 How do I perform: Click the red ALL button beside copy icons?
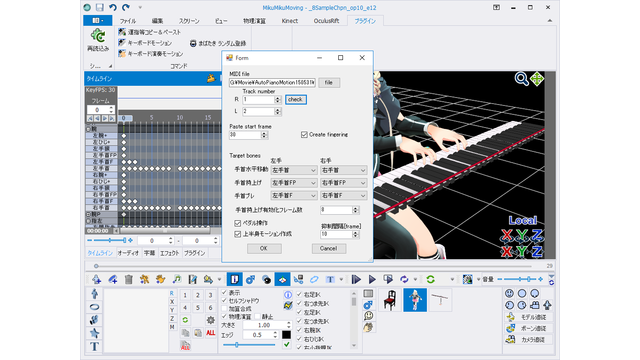click(x=211, y=333)
